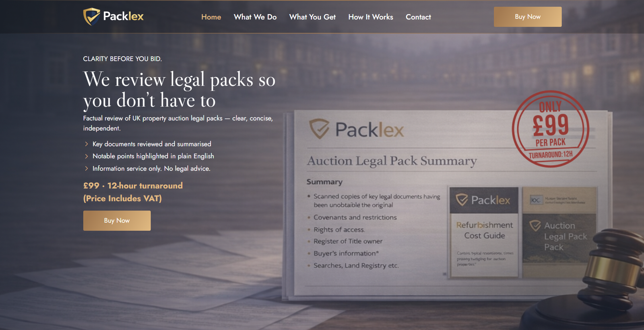Click chevron beside Information service only

(86, 168)
